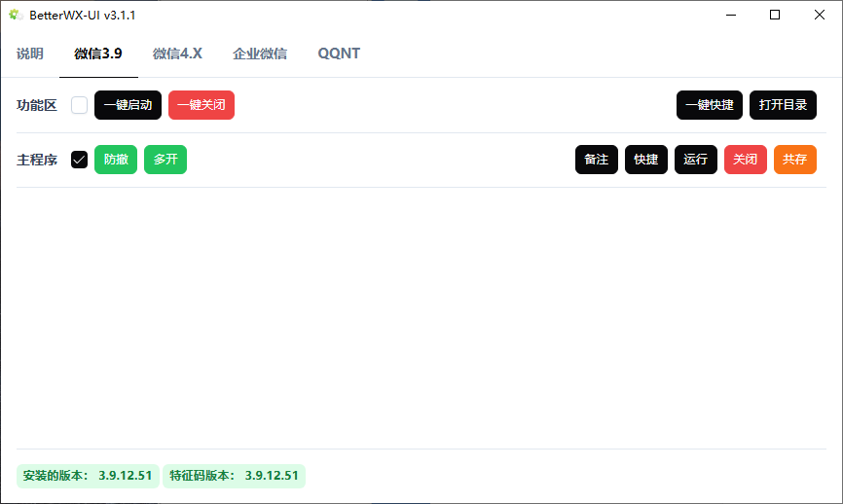Screen dimensions: 843x504
Task: Click the 备注 button
Action: coord(597,160)
